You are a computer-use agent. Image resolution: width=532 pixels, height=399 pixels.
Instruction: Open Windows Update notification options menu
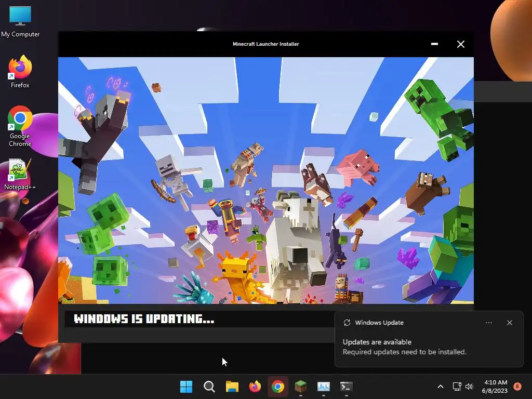point(489,323)
